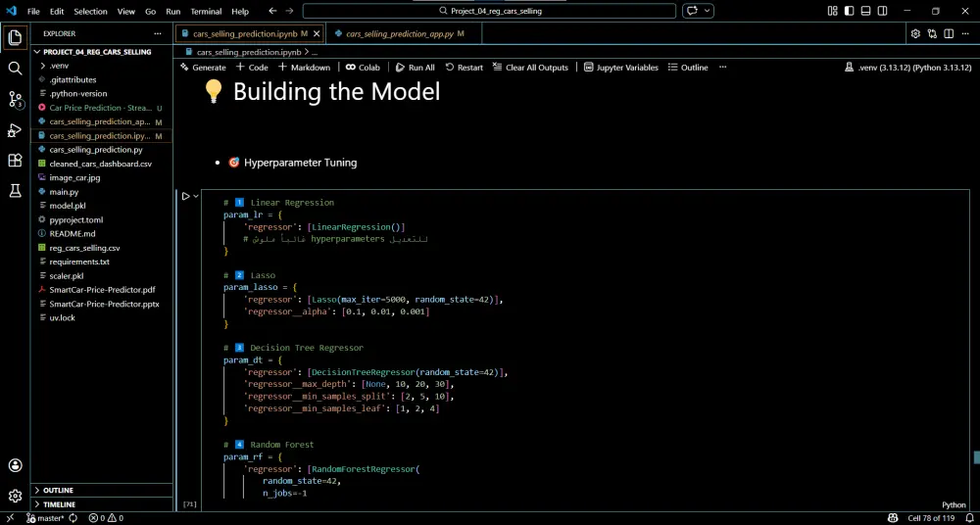Screen dimensions: 980x525
Task: Go forward with the right arrow
Action: [x=289, y=11]
